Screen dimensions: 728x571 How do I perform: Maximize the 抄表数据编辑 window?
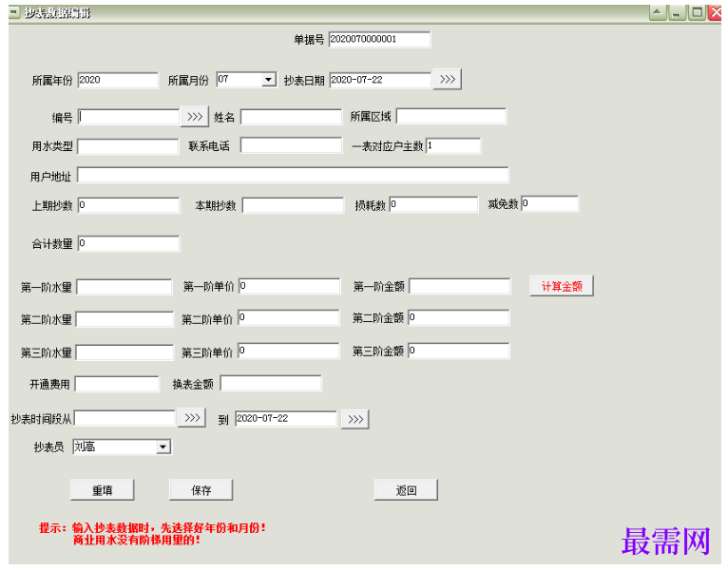point(697,12)
